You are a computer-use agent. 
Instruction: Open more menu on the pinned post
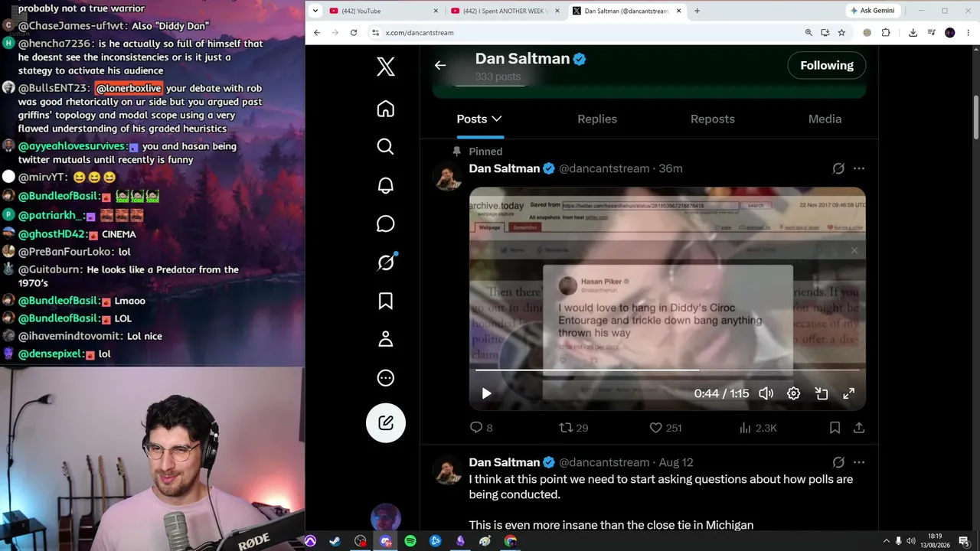click(859, 168)
